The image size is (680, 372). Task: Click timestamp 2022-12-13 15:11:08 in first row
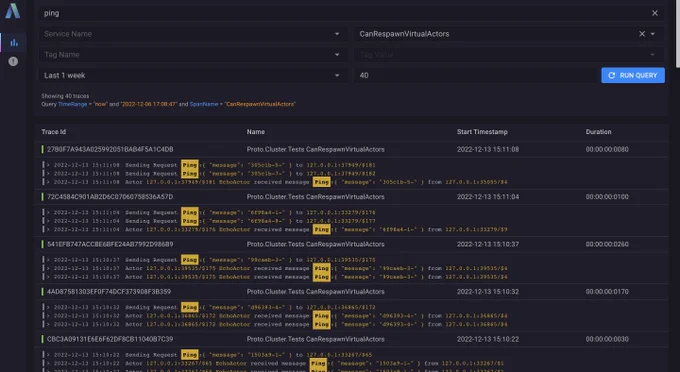click(488, 149)
